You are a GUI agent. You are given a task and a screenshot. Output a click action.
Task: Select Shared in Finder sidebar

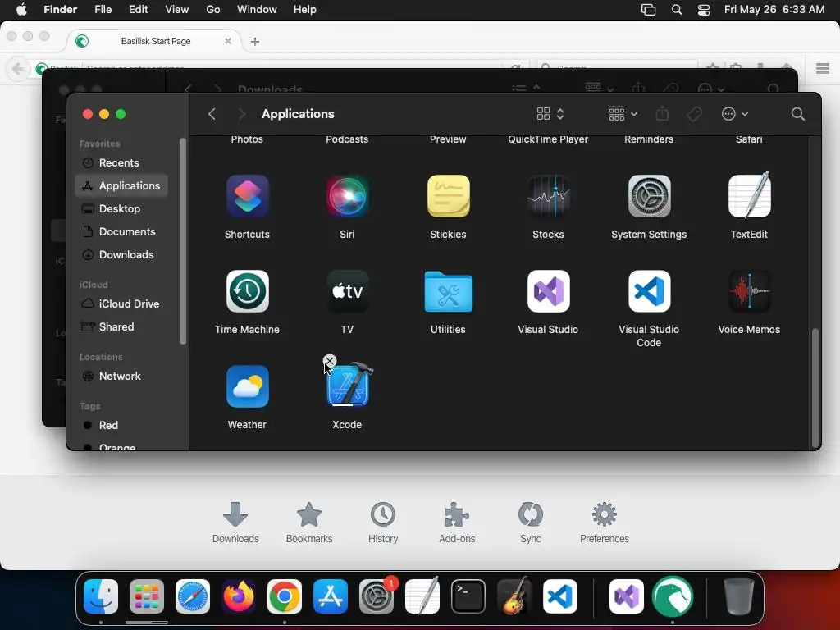pyautogui.click(x=121, y=326)
